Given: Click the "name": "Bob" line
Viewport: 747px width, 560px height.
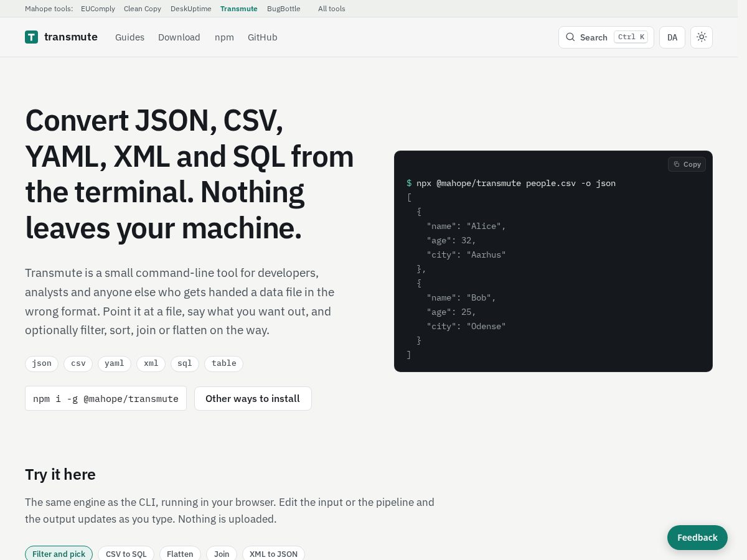Looking at the screenshot, I should tap(461, 297).
